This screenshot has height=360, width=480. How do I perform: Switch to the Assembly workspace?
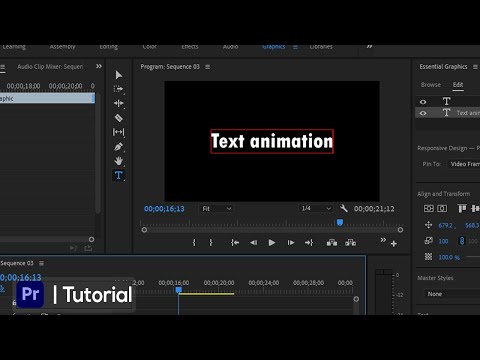pyautogui.click(x=62, y=47)
